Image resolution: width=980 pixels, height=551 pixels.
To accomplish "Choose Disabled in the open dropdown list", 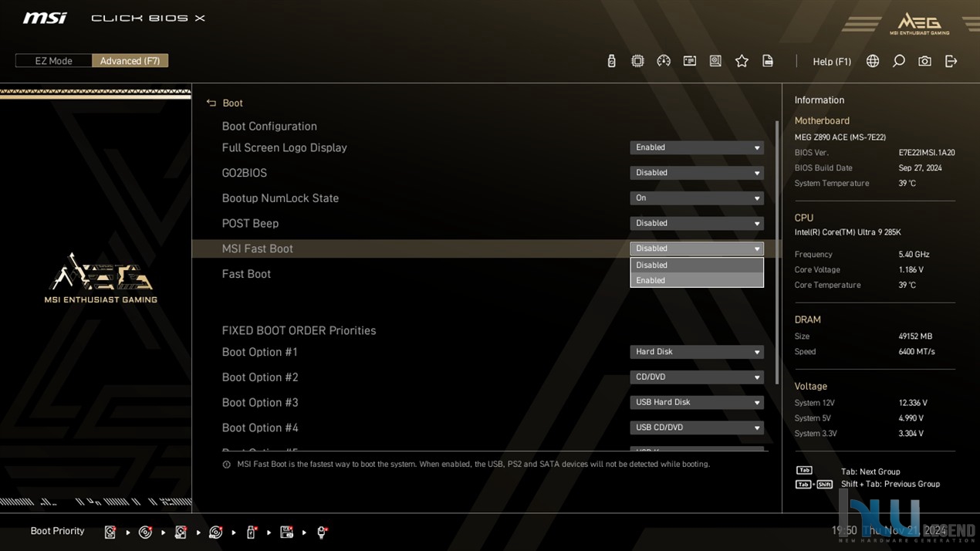I will [697, 265].
